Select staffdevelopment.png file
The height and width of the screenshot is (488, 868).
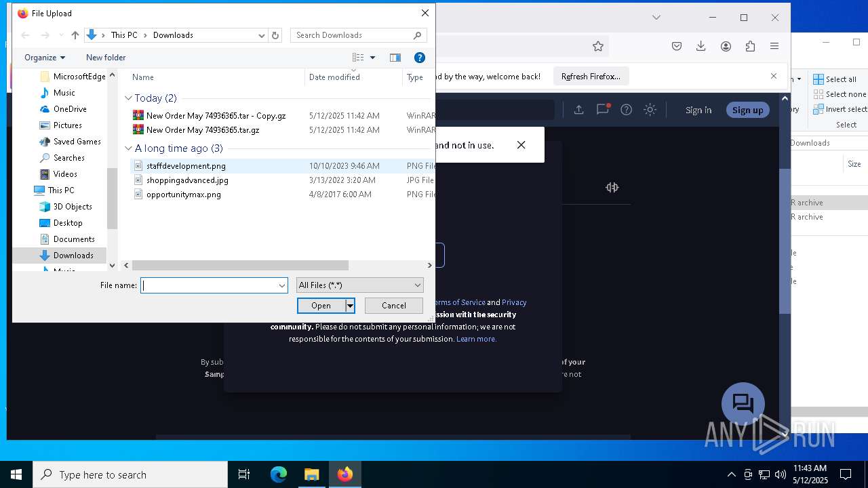pos(186,166)
